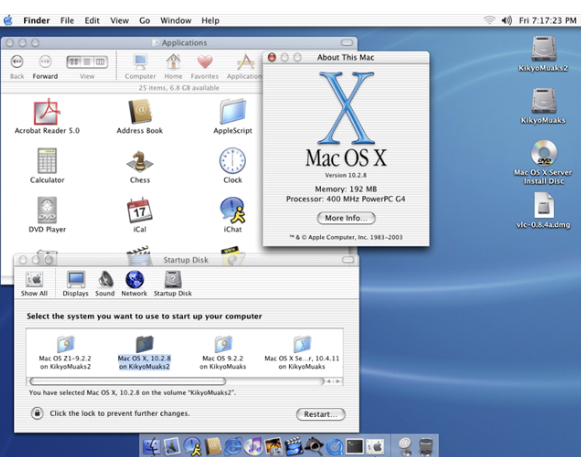Toggle toolbar pill button in Startup Disk window
This screenshot has height=457, width=581.
(348, 260)
